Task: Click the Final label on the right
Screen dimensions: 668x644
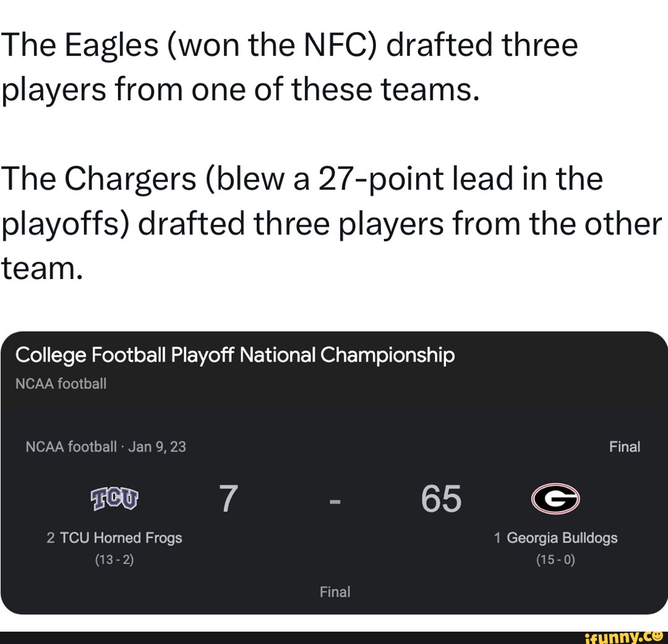Action: (x=625, y=447)
